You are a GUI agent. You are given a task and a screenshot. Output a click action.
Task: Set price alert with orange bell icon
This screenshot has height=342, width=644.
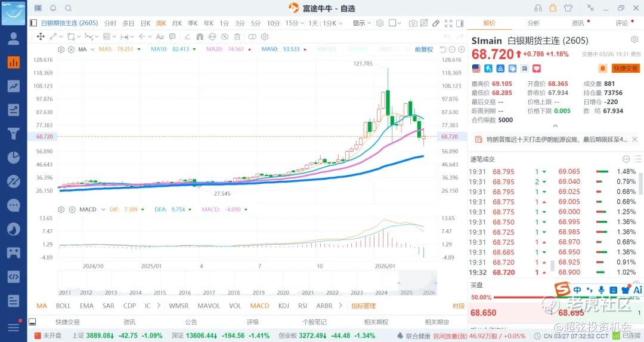[x=602, y=68]
